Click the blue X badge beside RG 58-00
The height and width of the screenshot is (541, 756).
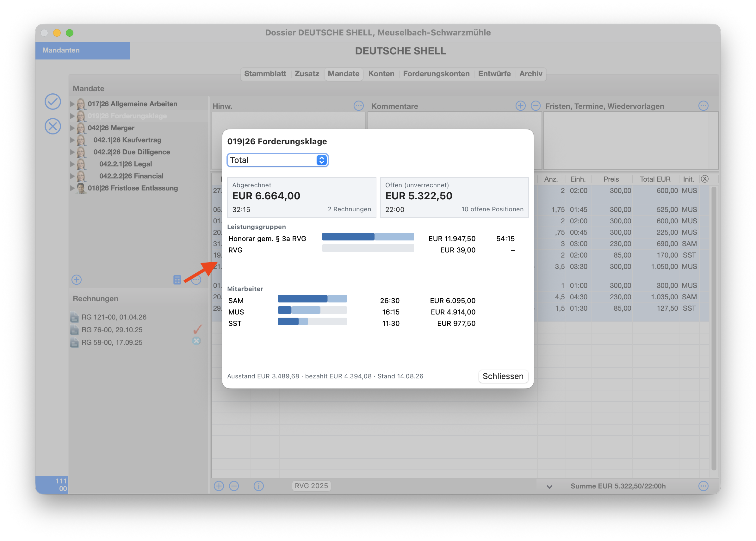196,341
